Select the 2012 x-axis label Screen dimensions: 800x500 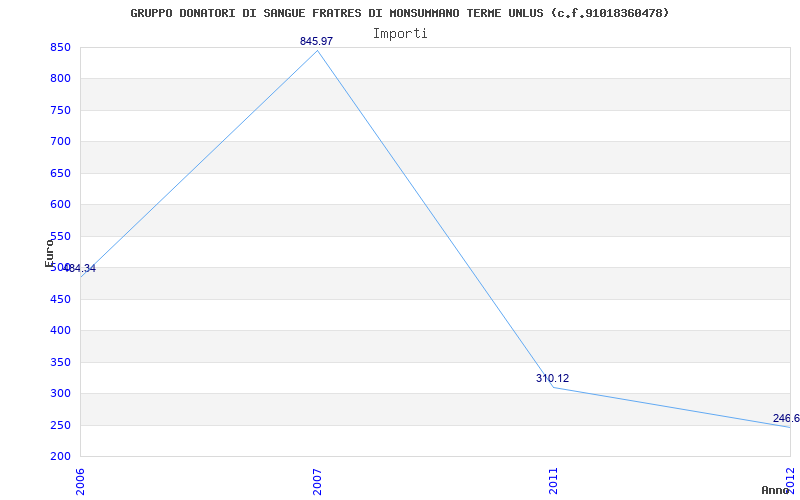(790, 481)
